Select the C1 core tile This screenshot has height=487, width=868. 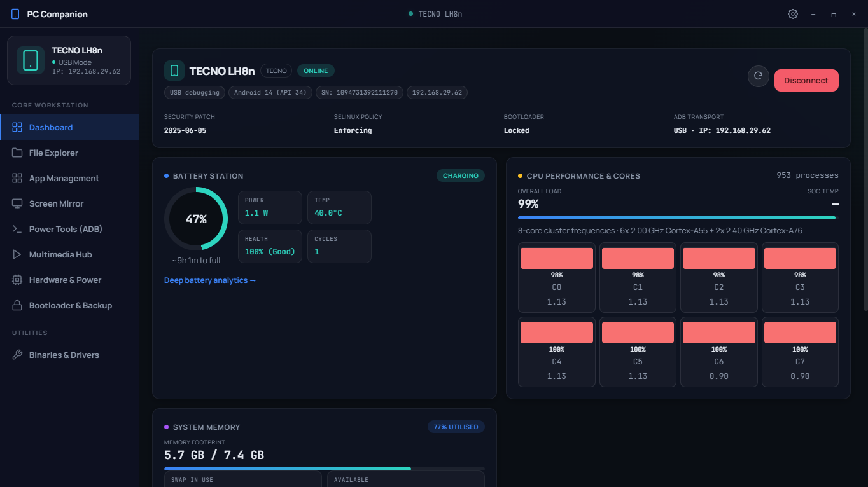pos(638,277)
